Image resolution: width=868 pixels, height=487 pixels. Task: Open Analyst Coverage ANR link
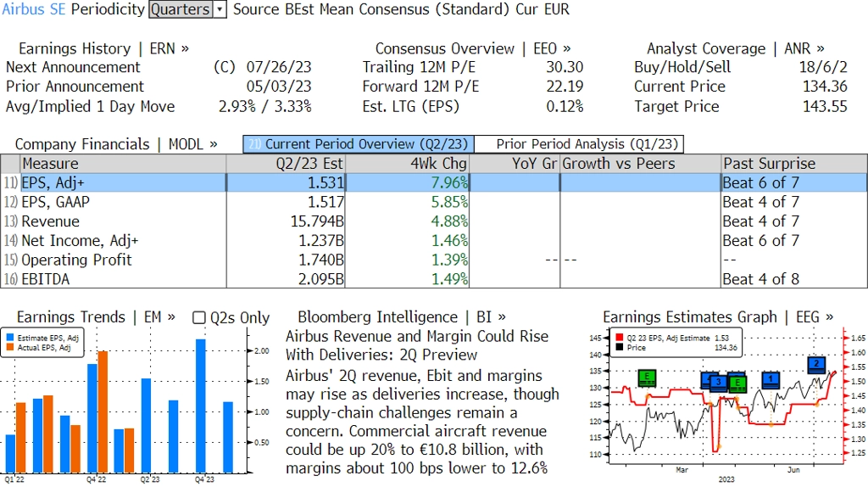[x=735, y=48]
